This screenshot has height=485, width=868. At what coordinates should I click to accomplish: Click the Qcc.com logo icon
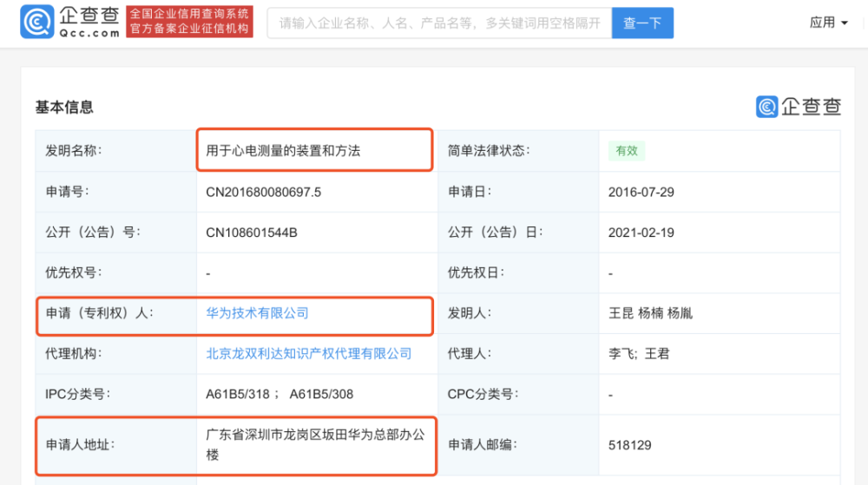pyautogui.click(x=37, y=22)
